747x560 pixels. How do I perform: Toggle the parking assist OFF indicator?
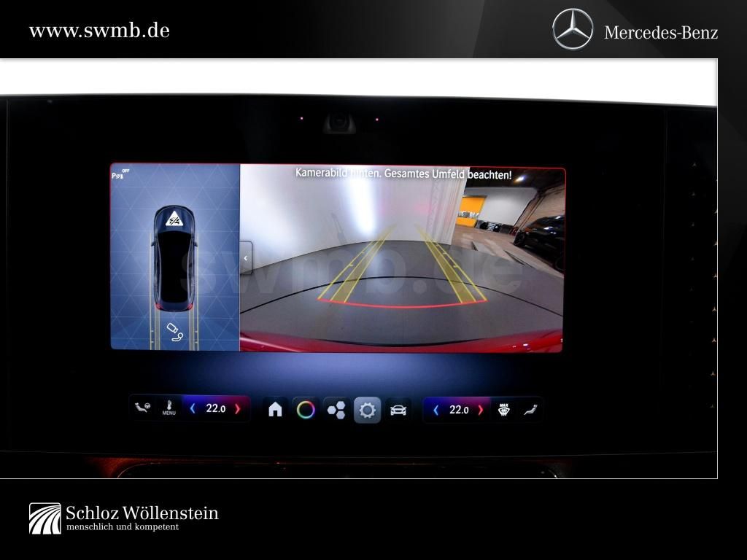119,174
